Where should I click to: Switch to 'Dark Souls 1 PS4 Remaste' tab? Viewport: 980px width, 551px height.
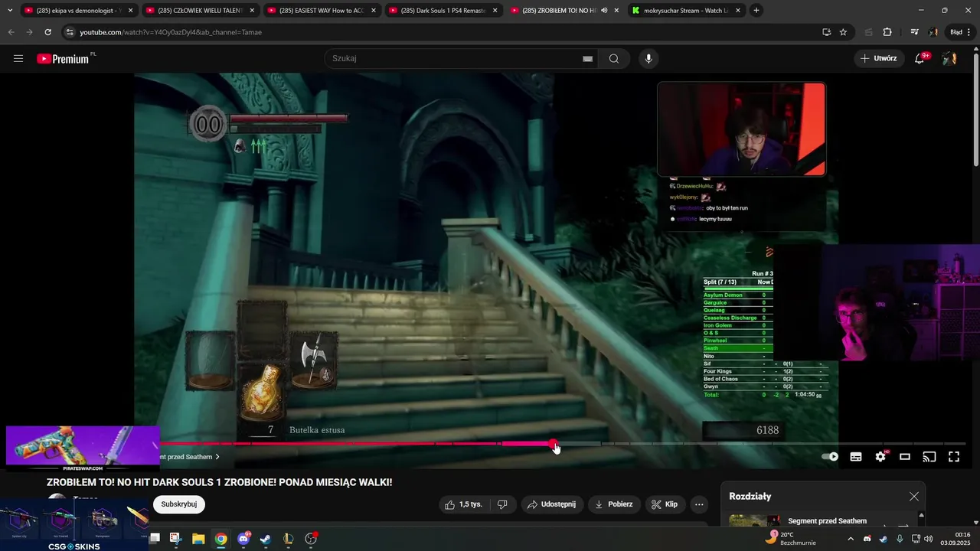(x=443, y=11)
